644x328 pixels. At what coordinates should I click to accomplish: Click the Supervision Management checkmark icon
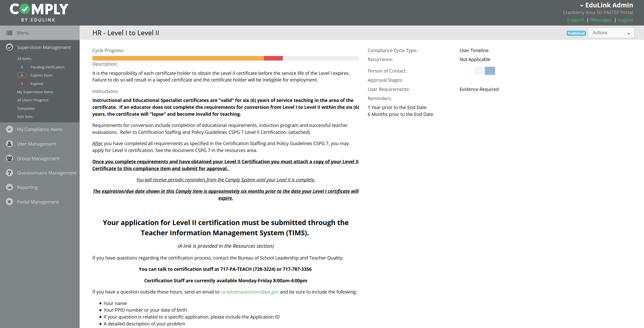point(9,47)
